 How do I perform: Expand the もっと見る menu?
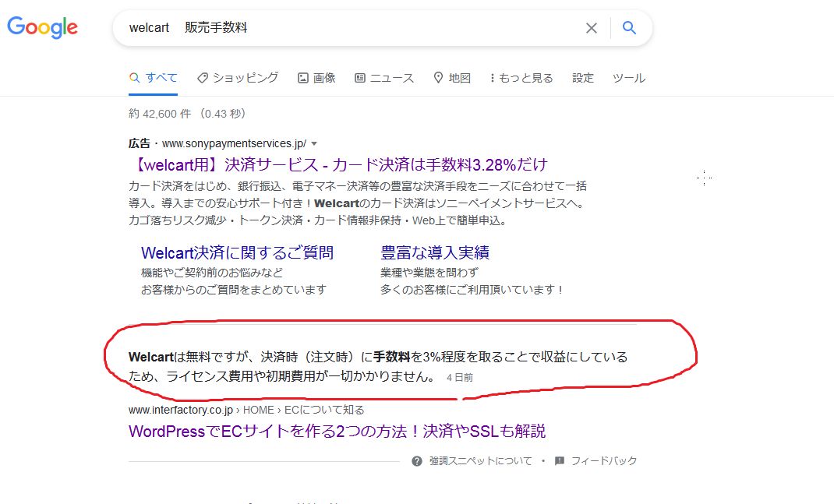(521, 78)
